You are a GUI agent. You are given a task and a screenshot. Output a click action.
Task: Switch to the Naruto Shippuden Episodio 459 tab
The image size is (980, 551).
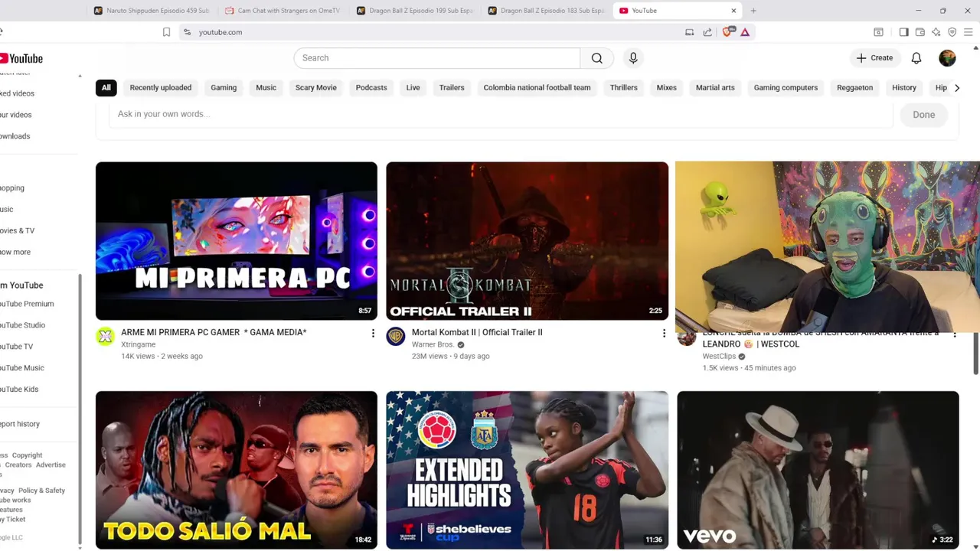click(x=152, y=11)
